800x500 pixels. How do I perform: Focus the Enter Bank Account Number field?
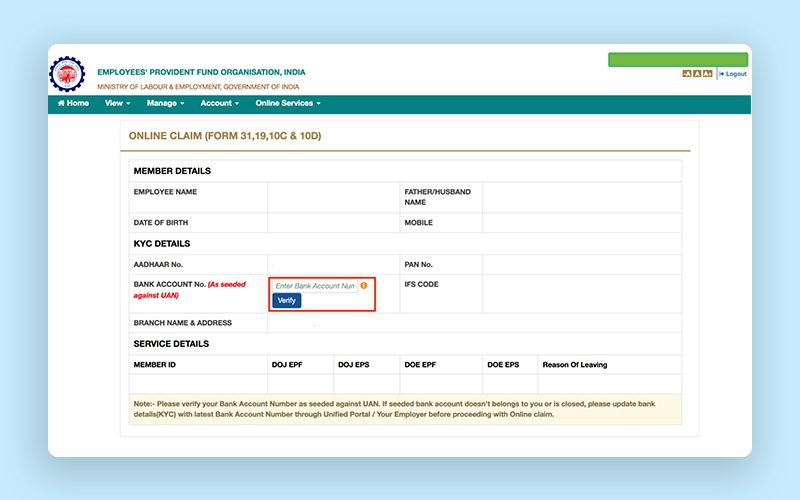[315, 286]
